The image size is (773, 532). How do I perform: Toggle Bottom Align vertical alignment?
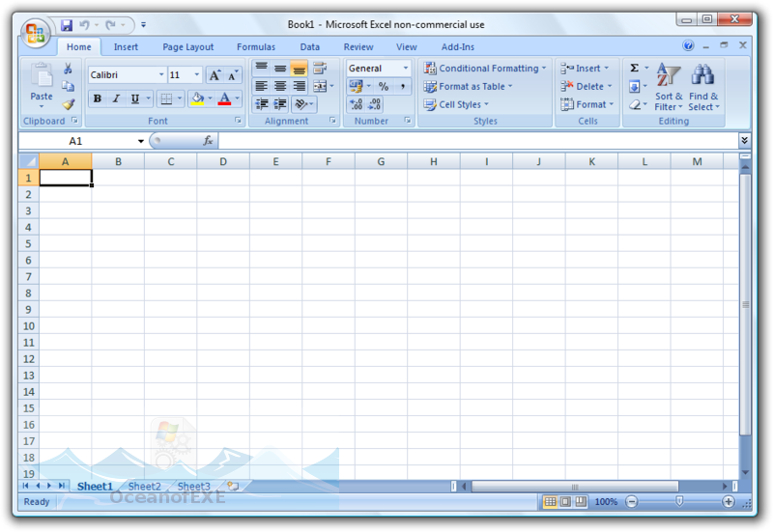click(x=300, y=69)
